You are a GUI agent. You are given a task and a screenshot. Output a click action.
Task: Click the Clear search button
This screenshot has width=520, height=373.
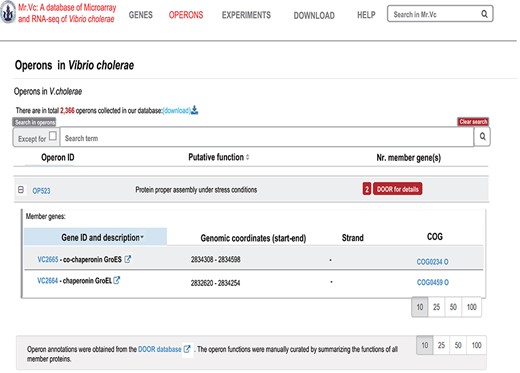tap(473, 122)
